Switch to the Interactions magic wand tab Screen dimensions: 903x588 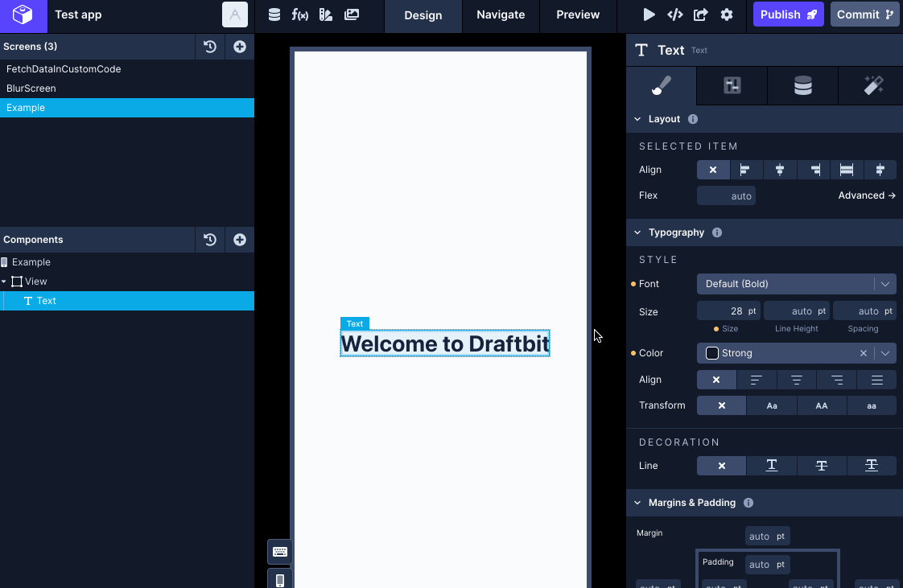(874, 86)
